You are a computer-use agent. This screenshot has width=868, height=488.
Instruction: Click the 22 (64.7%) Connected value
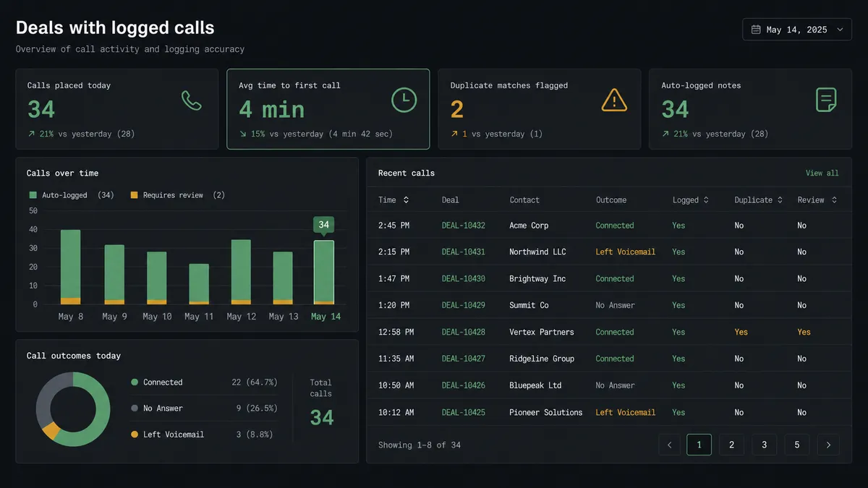(255, 382)
